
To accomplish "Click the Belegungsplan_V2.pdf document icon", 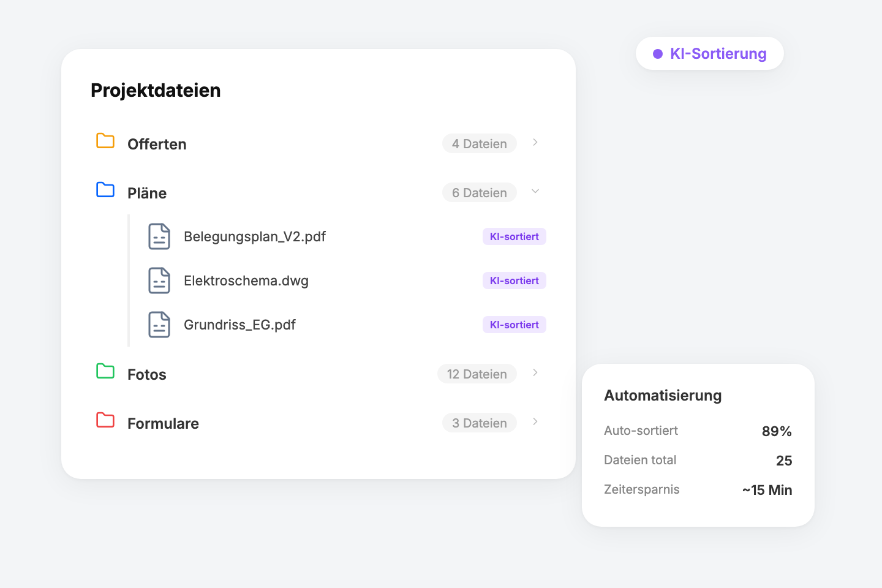I will [x=159, y=236].
